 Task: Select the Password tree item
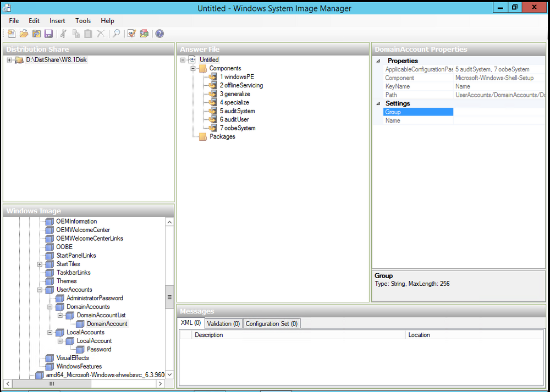pos(99,349)
